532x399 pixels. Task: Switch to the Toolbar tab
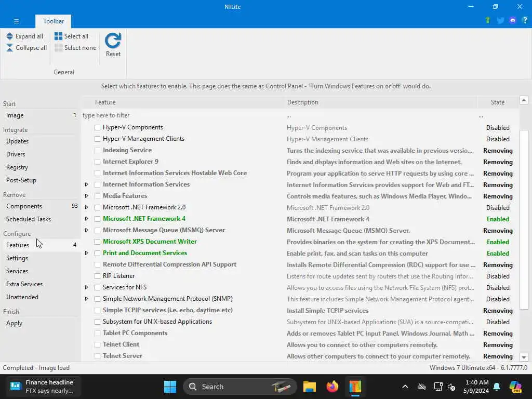[x=54, y=21]
